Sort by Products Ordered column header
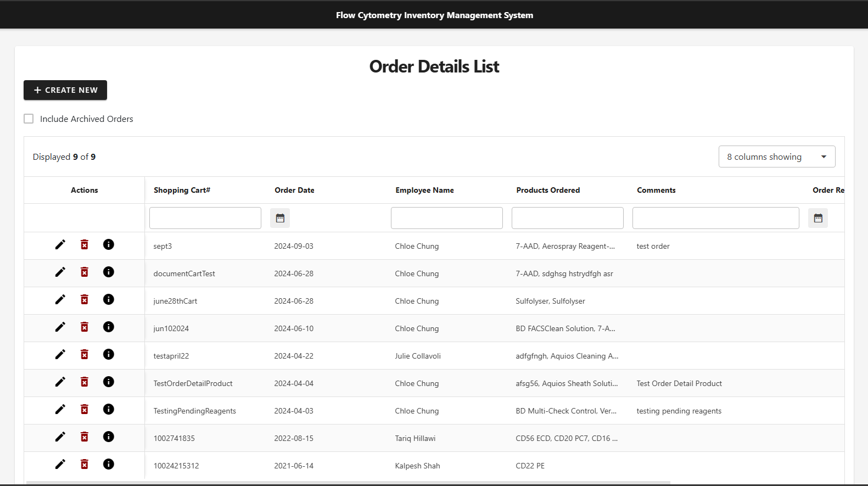Image resolution: width=868 pixels, height=486 pixels. point(548,190)
